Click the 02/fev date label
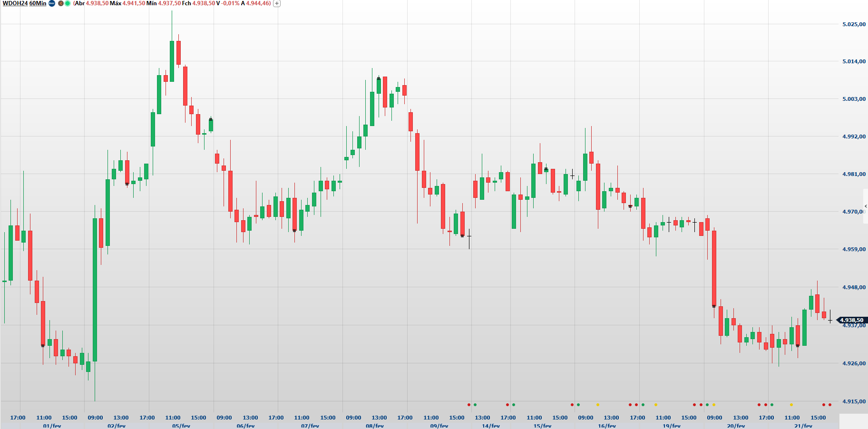This screenshot has width=868, height=429. click(x=117, y=426)
